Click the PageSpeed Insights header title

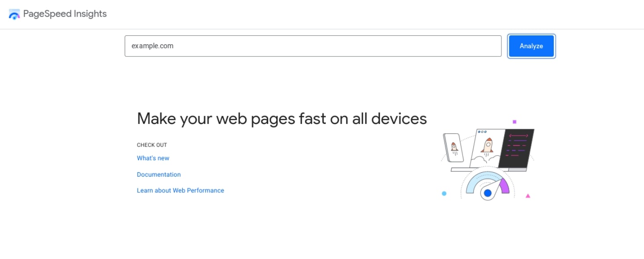click(x=65, y=14)
